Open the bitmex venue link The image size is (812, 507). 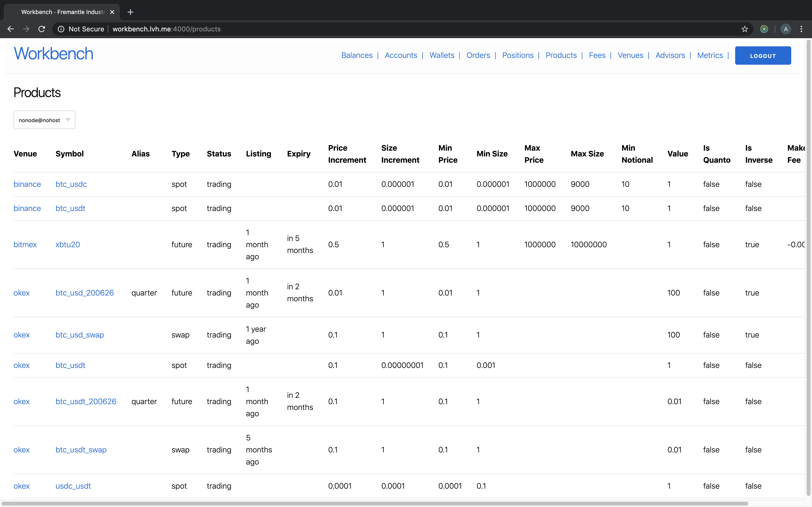tap(25, 244)
